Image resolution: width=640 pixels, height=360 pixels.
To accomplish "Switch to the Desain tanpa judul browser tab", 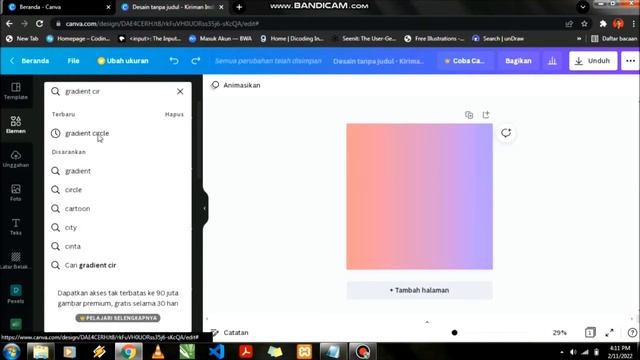I will pos(172,7).
